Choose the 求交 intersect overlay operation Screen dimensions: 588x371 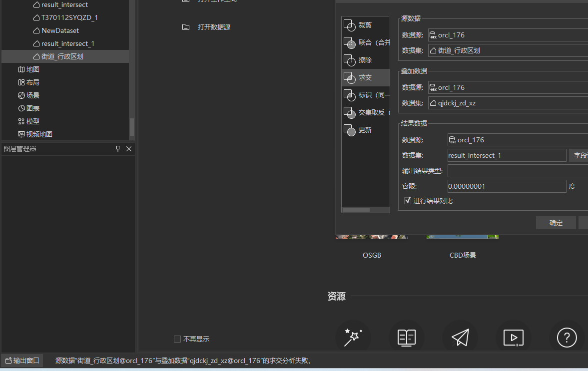tap(366, 77)
